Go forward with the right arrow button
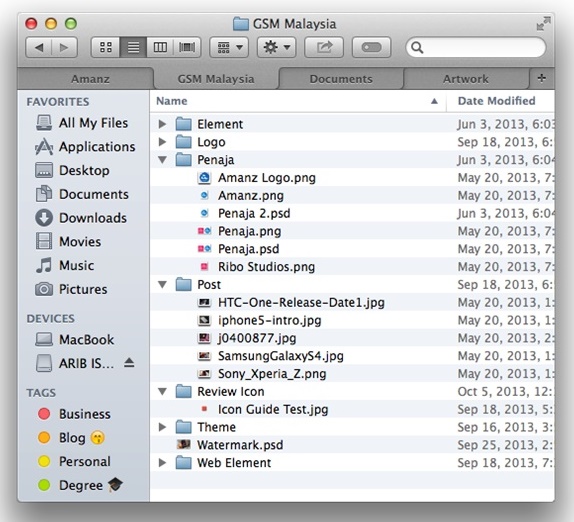 pos(64,47)
